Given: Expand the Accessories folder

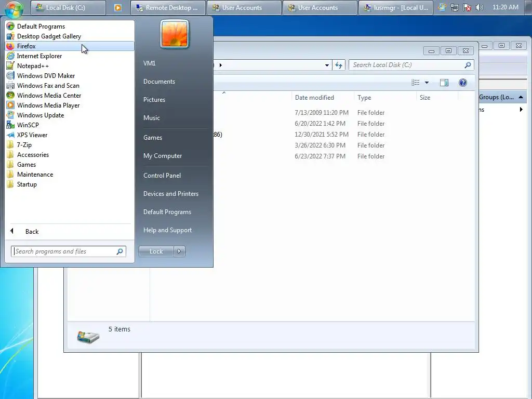Looking at the screenshot, I should click(70, 155).
